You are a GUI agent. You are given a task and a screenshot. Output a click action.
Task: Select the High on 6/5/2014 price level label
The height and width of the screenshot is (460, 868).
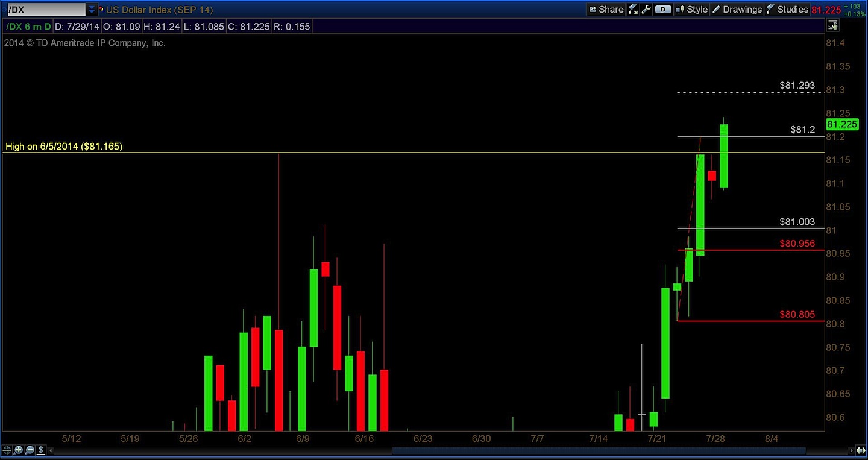coord(64,147)
